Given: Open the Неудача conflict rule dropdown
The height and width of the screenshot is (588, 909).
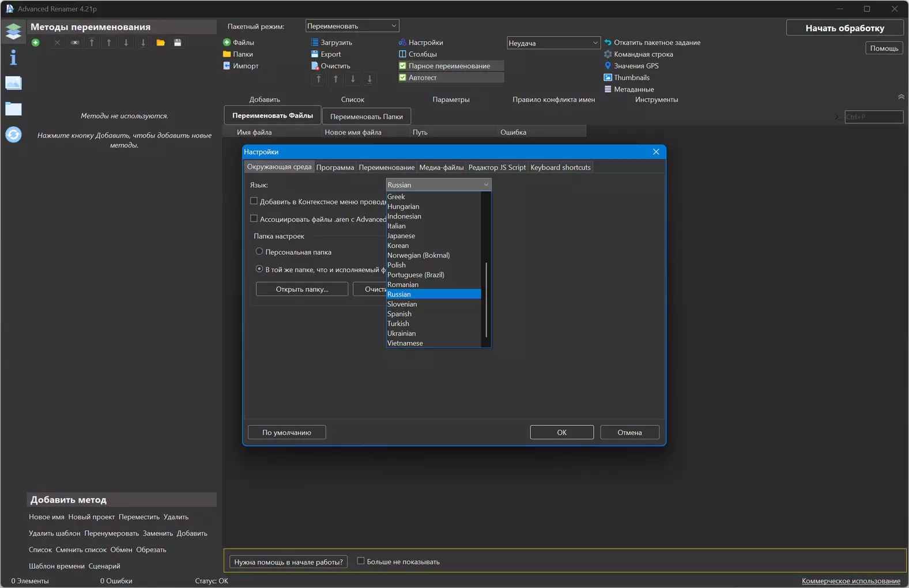Looking at the screenshot, I should 553,43.
